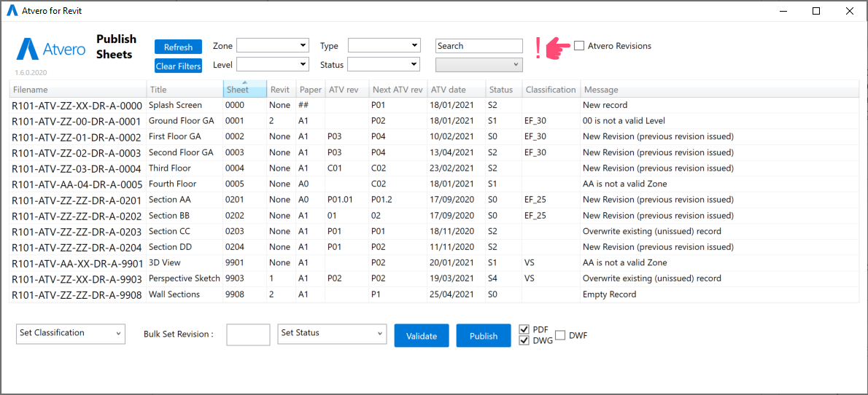Uncheck the DWG export checkbox

click(x=524, y=340)
